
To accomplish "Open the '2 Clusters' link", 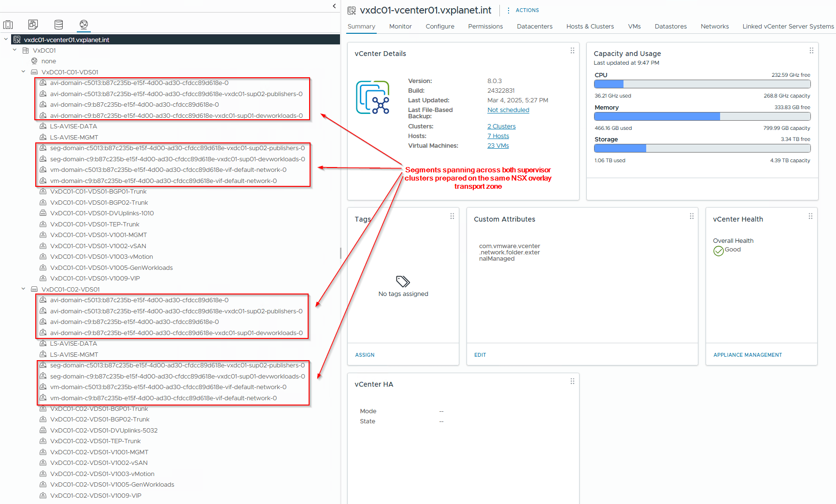I will click(501, 126).
